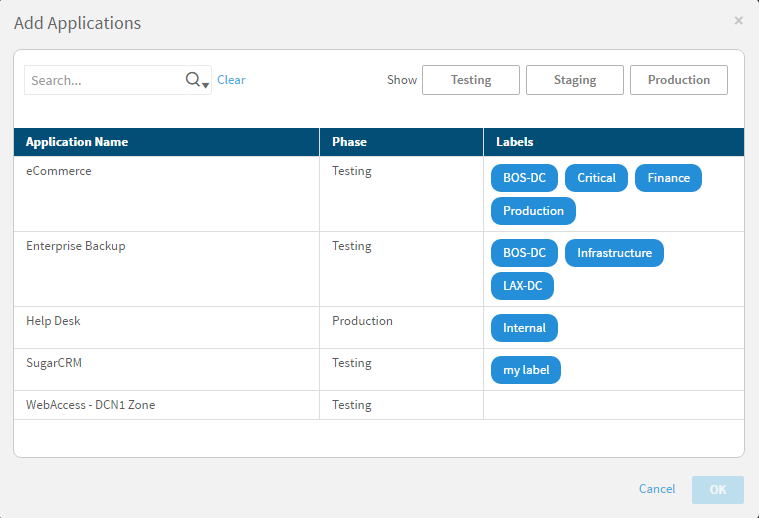Sort by Application Name column header
This screenshot has height=518, width=759.
click(x=77, y=142)
